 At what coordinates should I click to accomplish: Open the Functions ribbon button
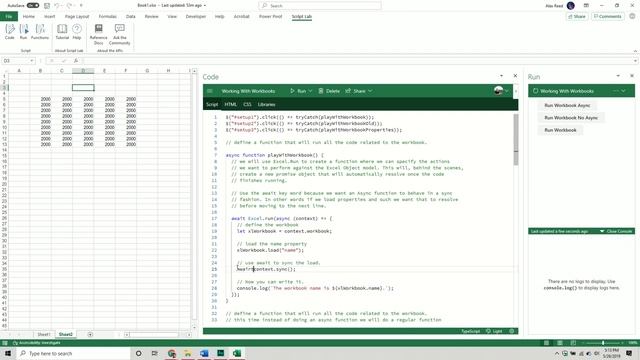[x=40, y=31]
